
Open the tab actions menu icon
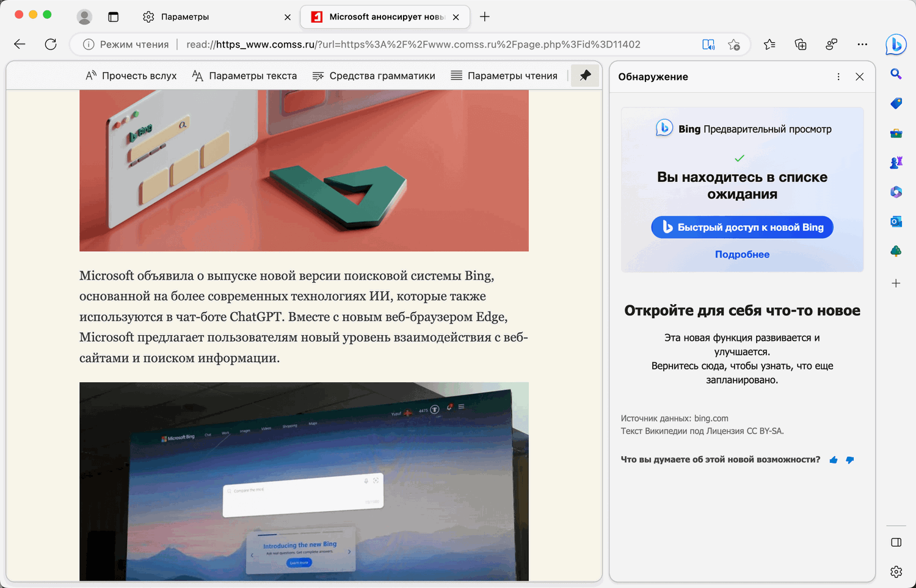pos(113,17)
